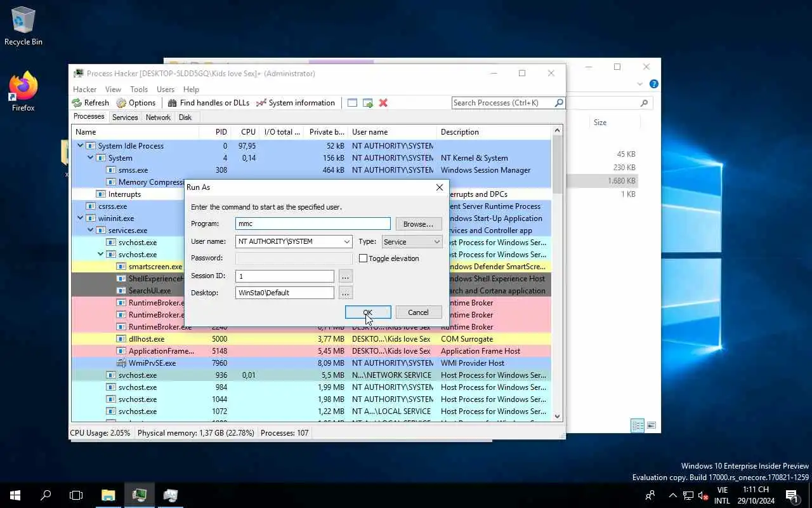The width and height of the screenshot is (812, 508).
Task: Switch to the Services tab
Action: [125, 117]
